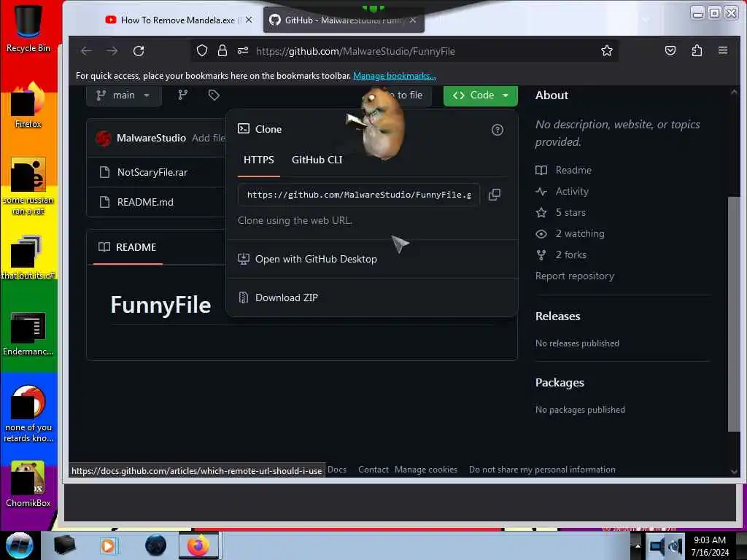The image size is (747, 560).
Task: Open Contact footer link
Action: (x=373, y=470)
